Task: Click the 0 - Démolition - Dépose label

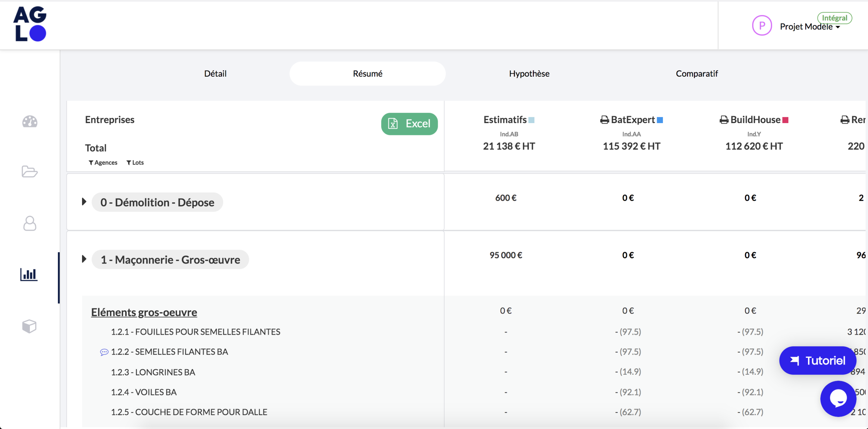Action: coord(157,202)
